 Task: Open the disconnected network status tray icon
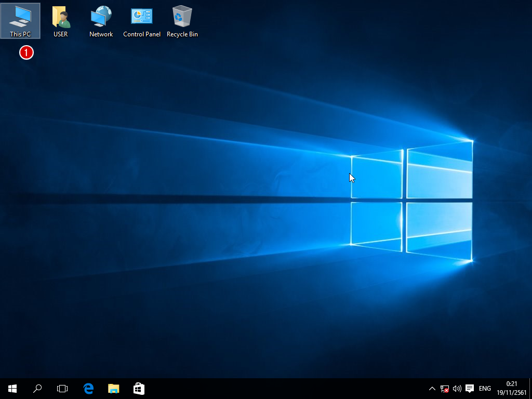point(445,389)
